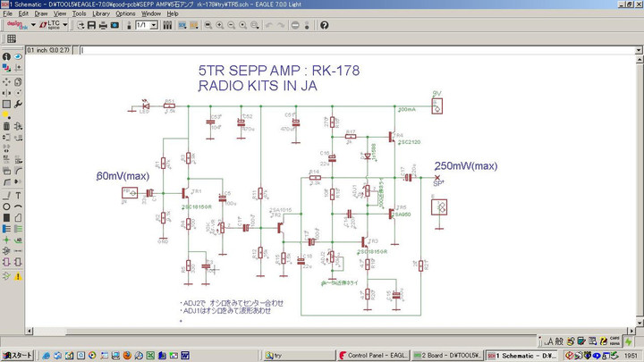Click the Save icon in the toolbar

coord(91,25)
